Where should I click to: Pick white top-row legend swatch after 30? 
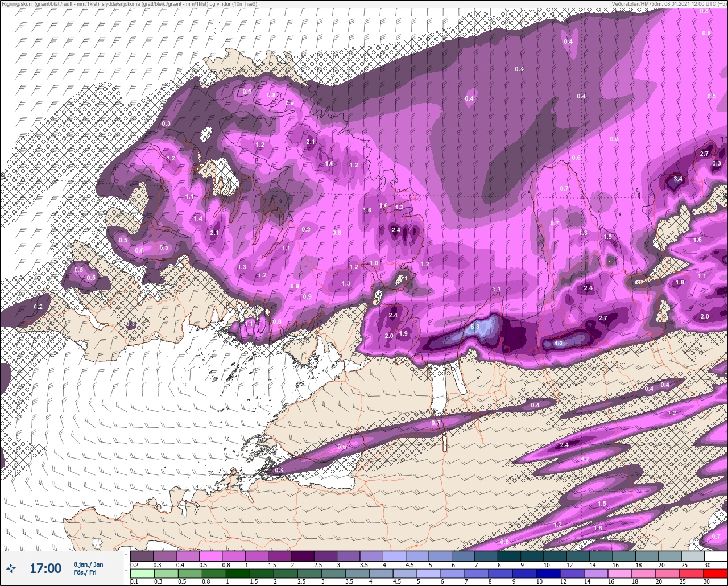tap(715, 556)
